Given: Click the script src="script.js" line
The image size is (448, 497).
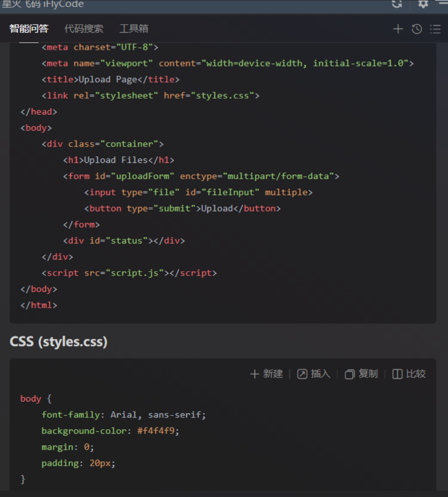Looking at the screenshot, I should pyautogui.click(x=129, y=273).
